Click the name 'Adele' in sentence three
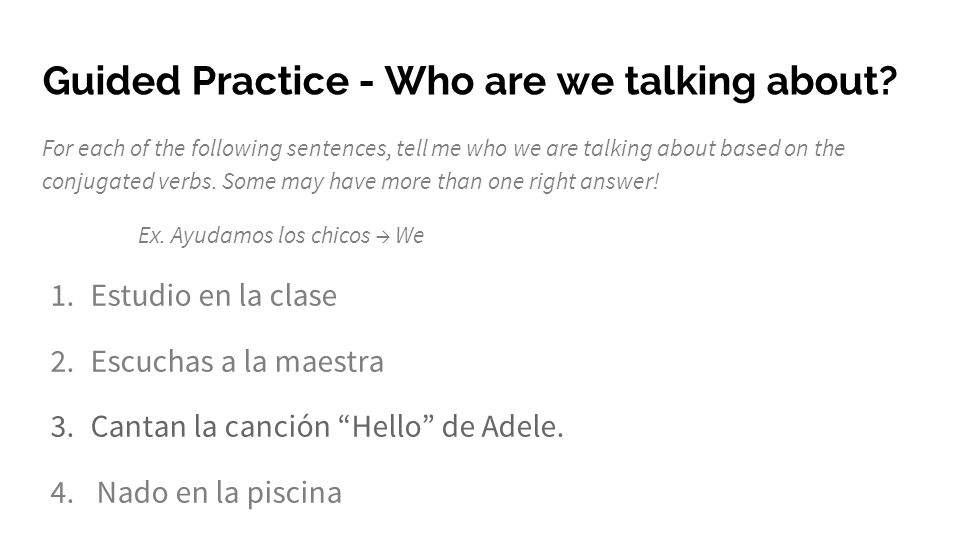 (522, 427)
